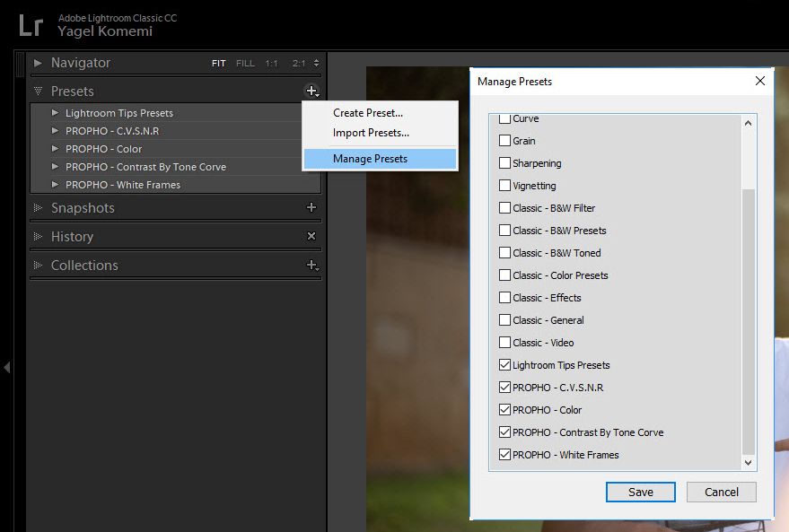Click the Collections panel title
The height and width of the screenshot is (532, 789).
84,266
